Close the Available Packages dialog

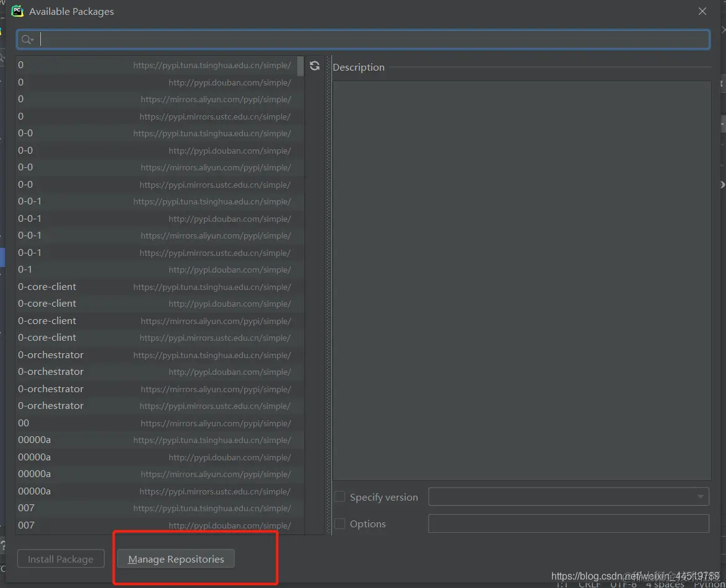[x=702, y=11]
